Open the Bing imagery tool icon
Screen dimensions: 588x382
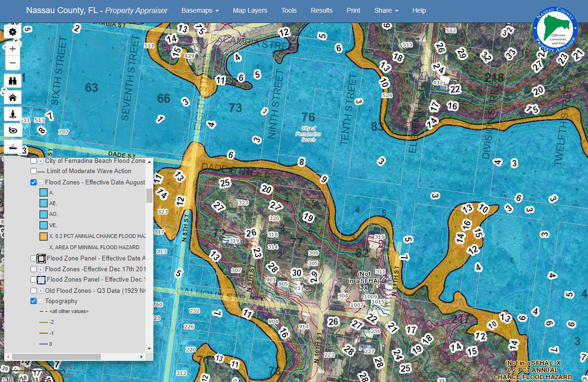[13, 130]
